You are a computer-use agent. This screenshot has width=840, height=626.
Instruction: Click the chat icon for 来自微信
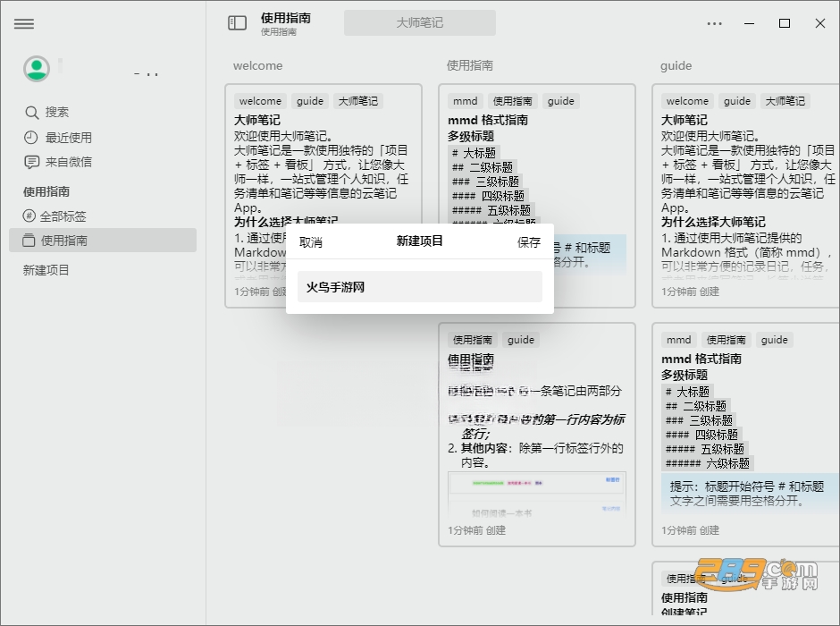pos(31,162)
